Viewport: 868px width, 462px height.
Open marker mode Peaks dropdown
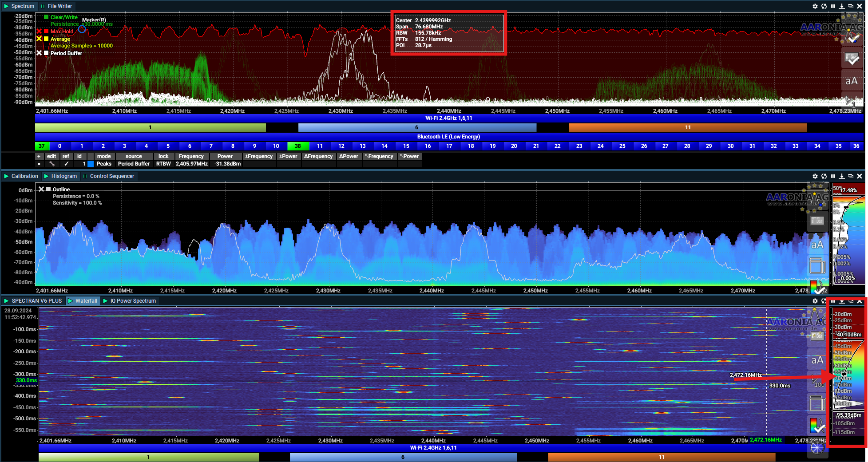104,164
